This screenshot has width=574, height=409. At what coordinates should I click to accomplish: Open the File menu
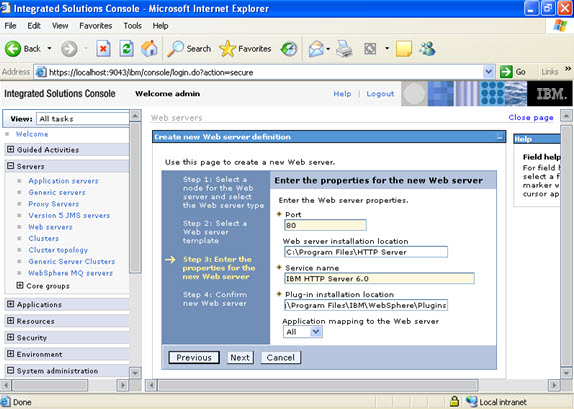(x=10, y=26)
